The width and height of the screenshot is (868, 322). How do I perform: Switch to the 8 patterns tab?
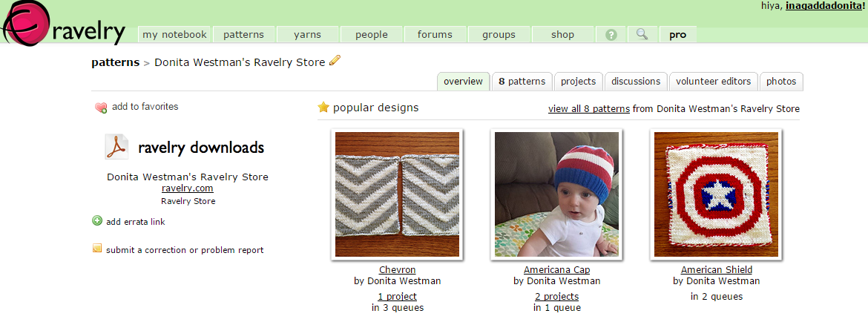(x=522, y=82)
